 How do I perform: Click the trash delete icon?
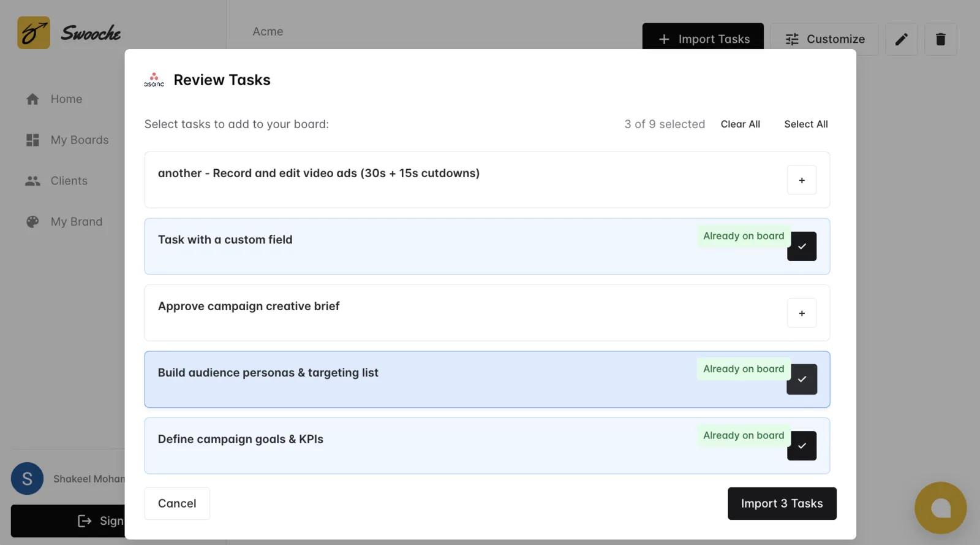tap(940, 39)
